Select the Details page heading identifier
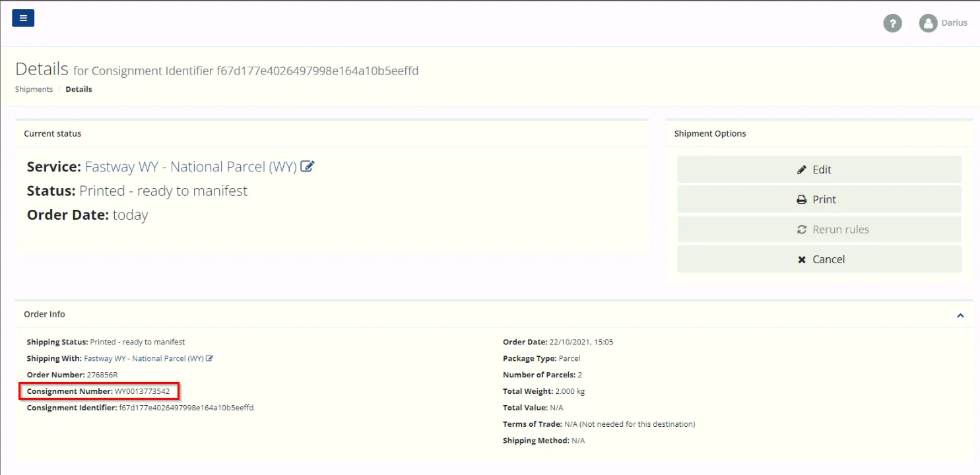980x475 pixels. click(317, 71)
